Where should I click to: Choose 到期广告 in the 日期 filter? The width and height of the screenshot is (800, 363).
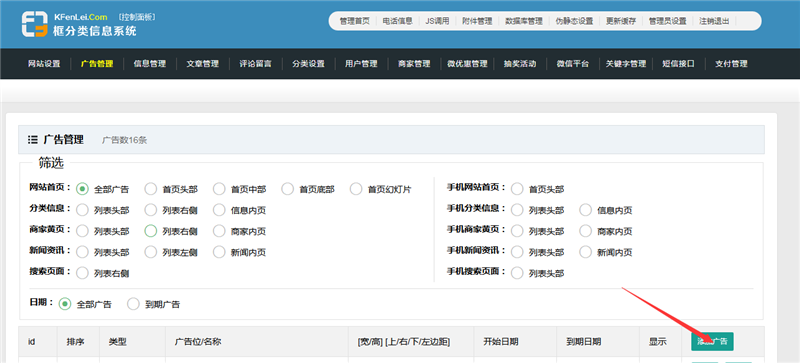(133, 304)
